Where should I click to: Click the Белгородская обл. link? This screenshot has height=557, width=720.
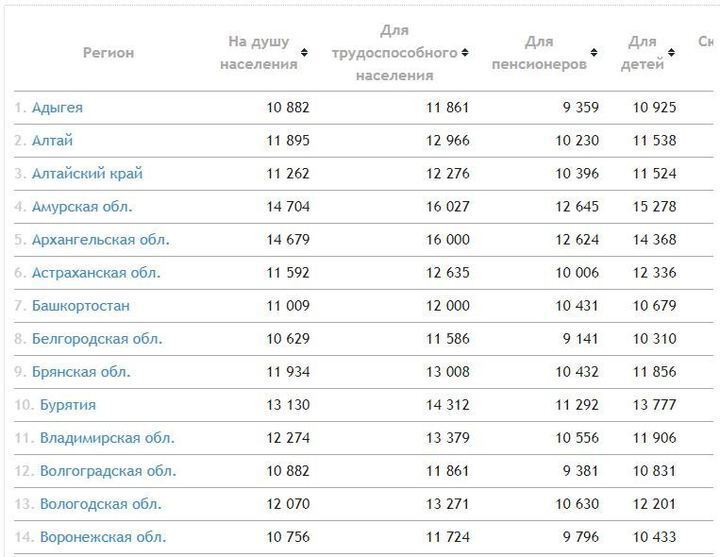tap(97, 338)
